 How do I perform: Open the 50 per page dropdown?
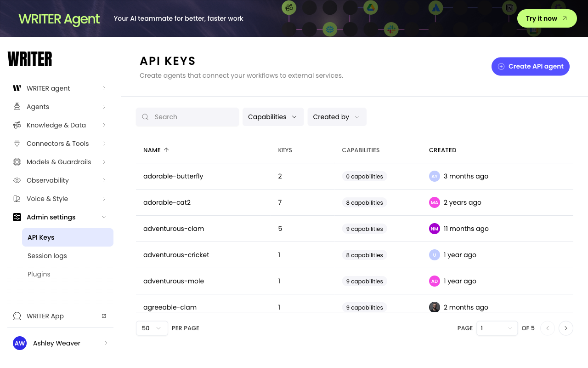coord(152,328)
